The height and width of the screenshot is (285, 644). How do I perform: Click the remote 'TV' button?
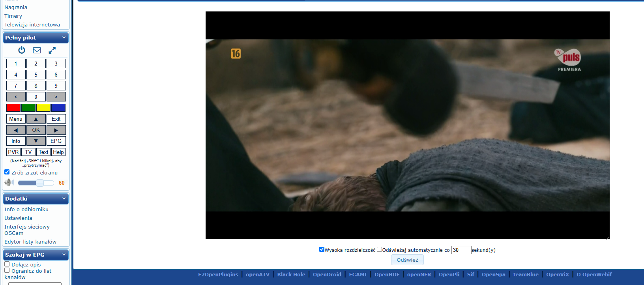(x=28, y=152)
